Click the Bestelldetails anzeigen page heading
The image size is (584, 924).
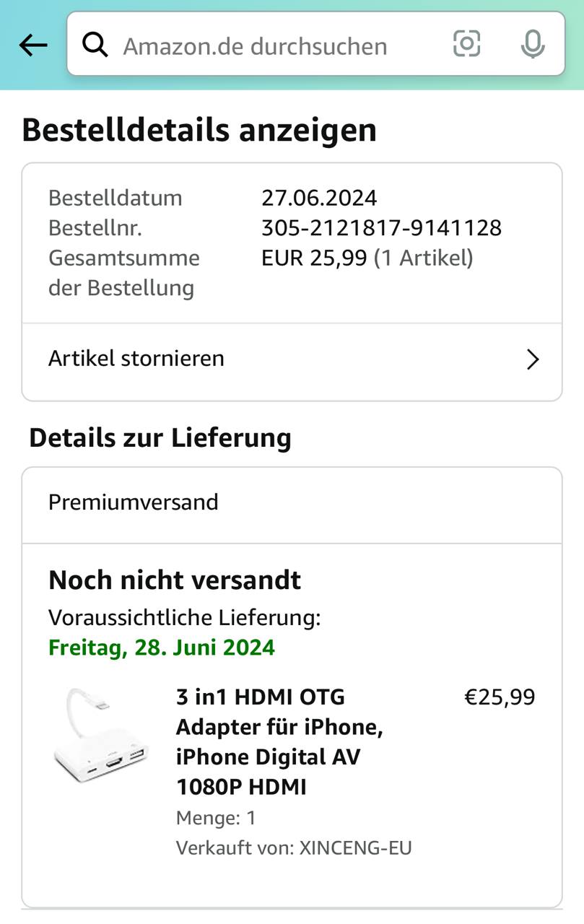pos(199,131)
